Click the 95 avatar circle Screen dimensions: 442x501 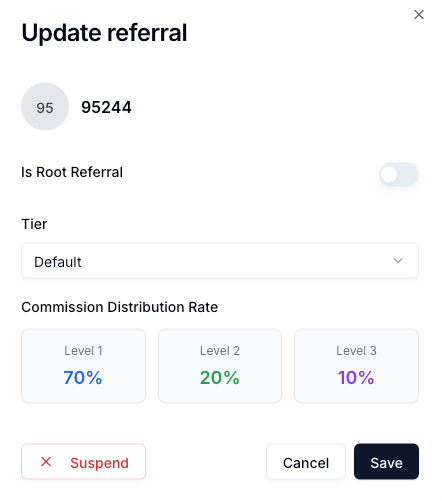click(x=45, y=107)
